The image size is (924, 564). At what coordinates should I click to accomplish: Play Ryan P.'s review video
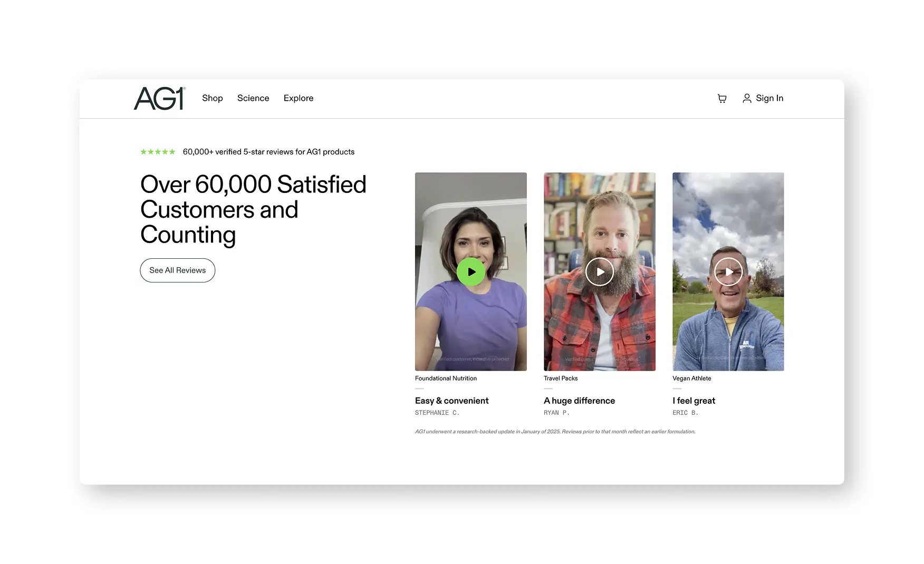(x=600, y=272)
